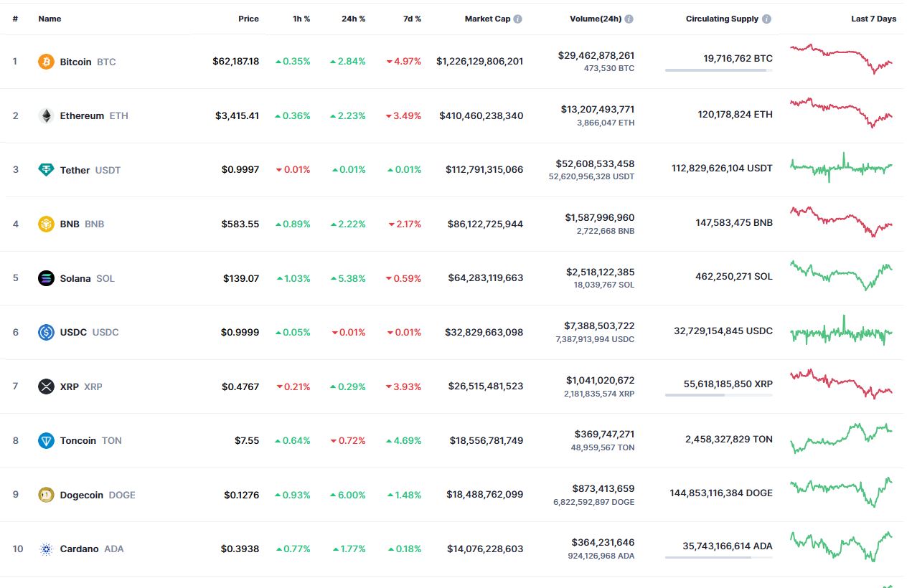Click the Ethereum diamond logo icon

(x=46, y=115)
